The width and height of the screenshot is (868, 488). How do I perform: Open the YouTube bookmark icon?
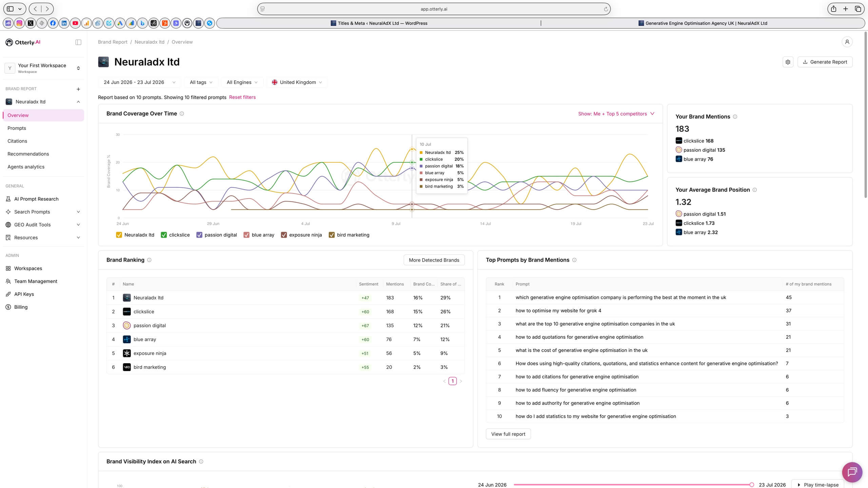[x=75, y=23]
